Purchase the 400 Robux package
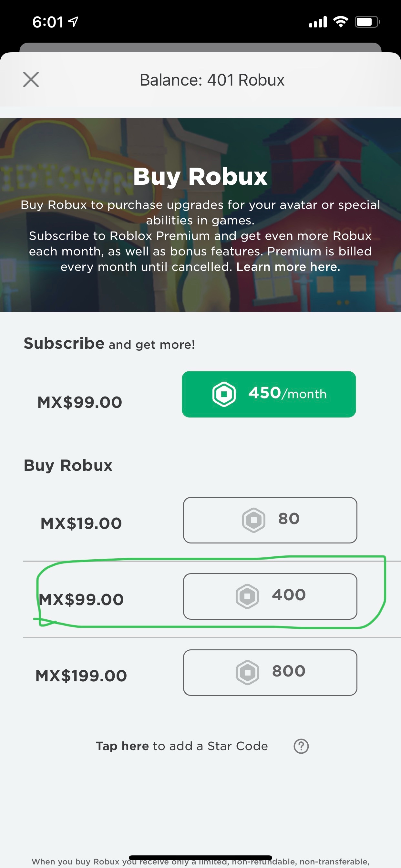This screenshot has height=868, width=401. pos(270,596)
